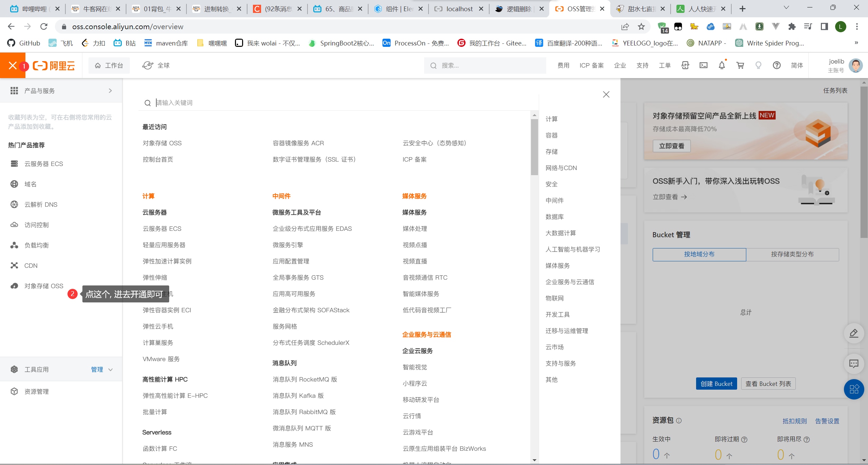
Task: Open the floating chat feedback icon
Action: pyautogui.click(x=854, y=364)
